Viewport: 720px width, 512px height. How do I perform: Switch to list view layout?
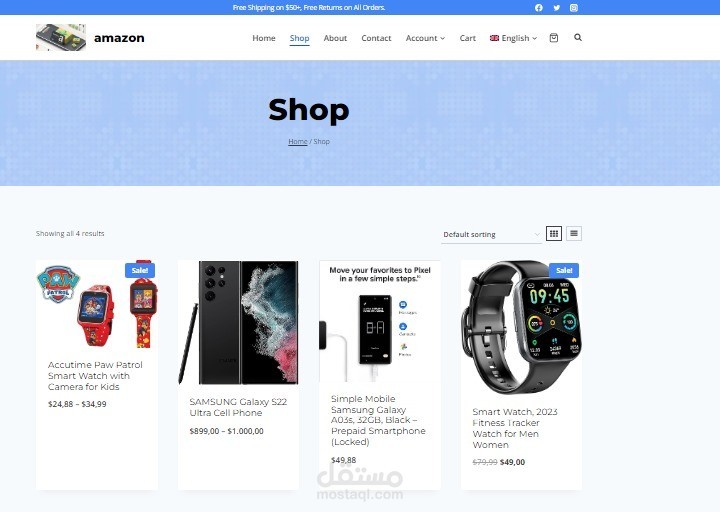click(x=574, y=233)
